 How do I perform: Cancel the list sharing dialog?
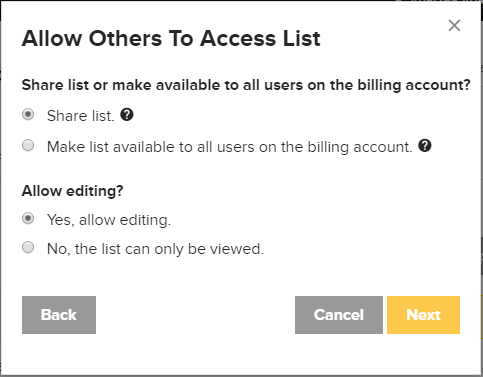pos(339,315)
